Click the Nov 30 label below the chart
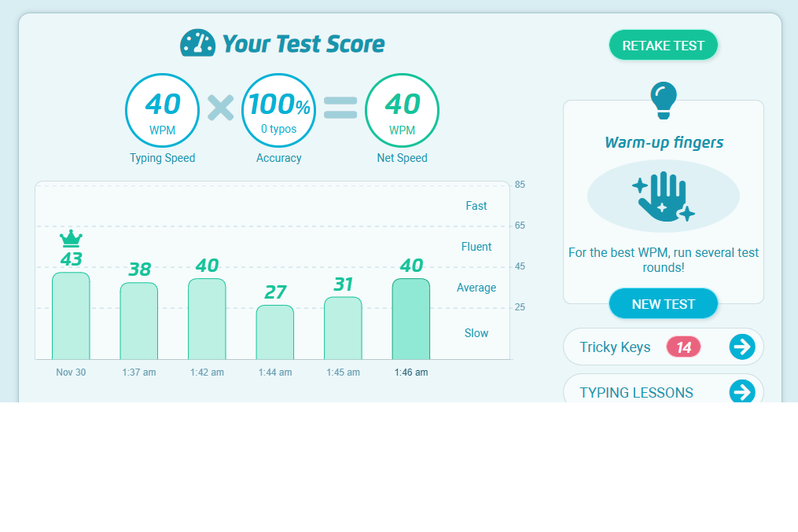This screenshot has width=798, height=532. tap(70, 372)
